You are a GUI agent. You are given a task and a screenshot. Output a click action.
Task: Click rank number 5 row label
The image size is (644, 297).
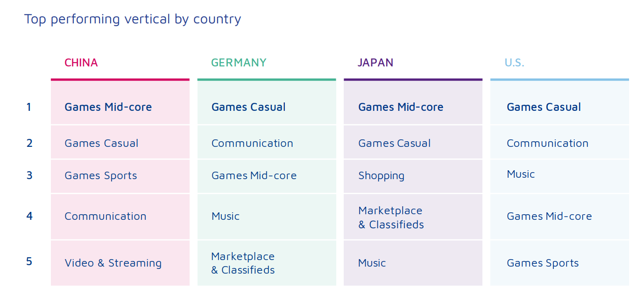29,261
